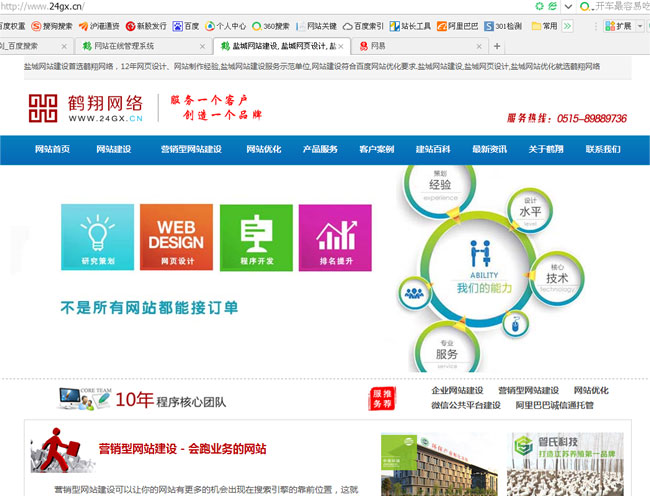
Task: Open a new tab with plus button
Action: [497, 46]
